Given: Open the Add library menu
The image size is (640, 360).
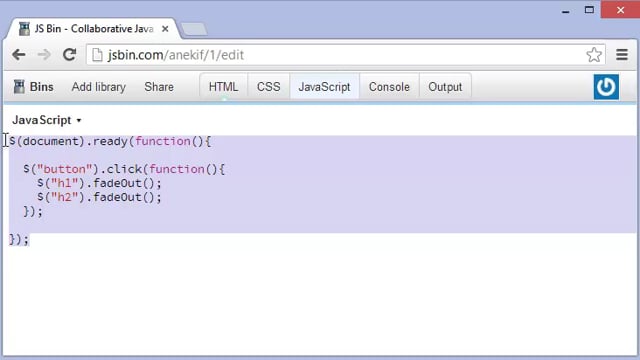Looking at the screenshot, I should tap(99, 87).
